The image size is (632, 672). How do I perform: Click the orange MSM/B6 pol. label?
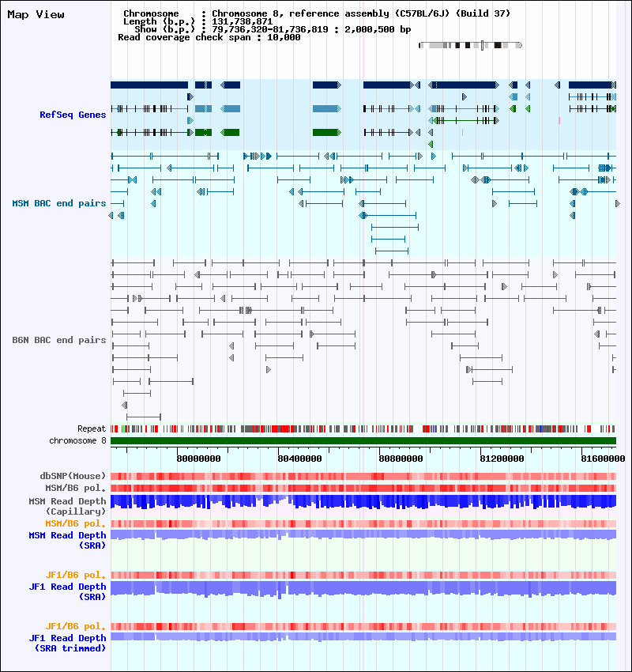[x=75, y=523]
